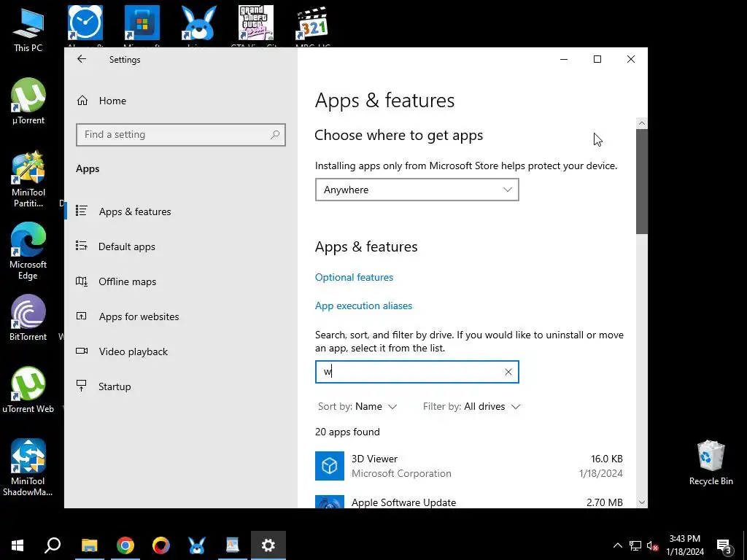The width and height of the screenshot is (747, 560).
Task: Open taskbar search magnifier
Action: [53, 545]
